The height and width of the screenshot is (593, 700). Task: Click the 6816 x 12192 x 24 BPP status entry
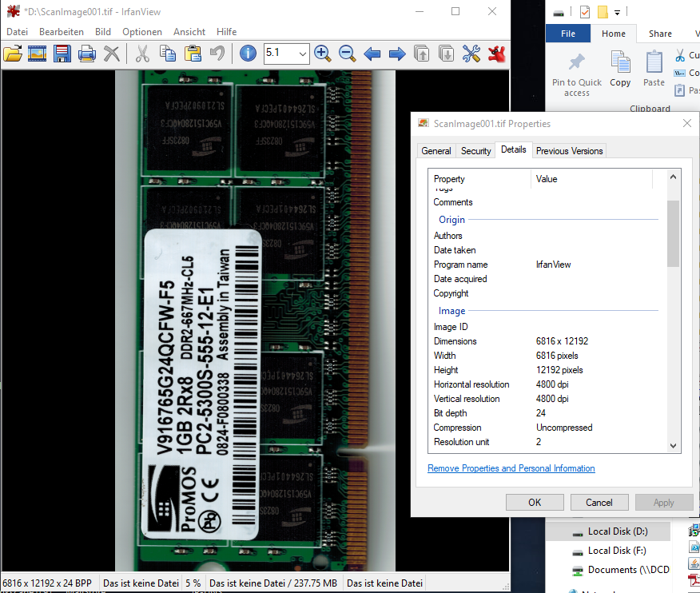point(47,583)
